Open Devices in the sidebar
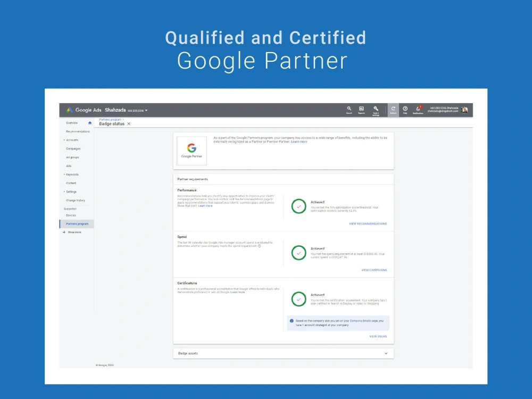 [71, 215]
